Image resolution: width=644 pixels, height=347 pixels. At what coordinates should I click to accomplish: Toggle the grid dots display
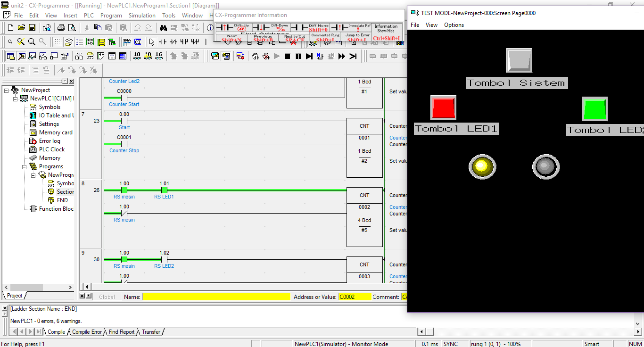pyautogui.click(x=58, y=42)
